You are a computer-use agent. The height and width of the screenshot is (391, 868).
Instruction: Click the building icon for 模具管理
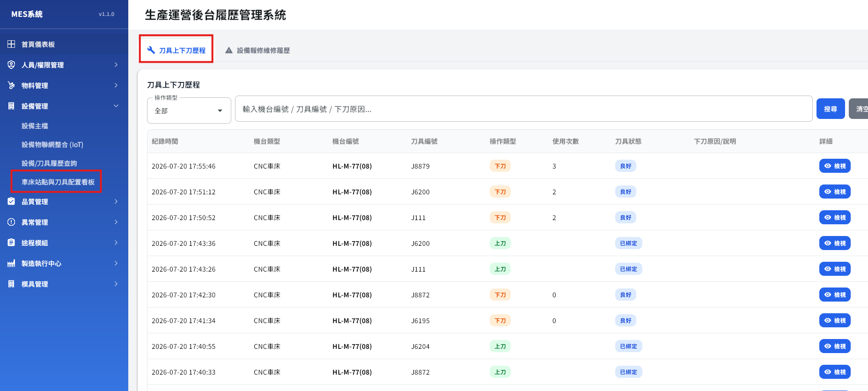pyautogui.click(x=11, y=284)
